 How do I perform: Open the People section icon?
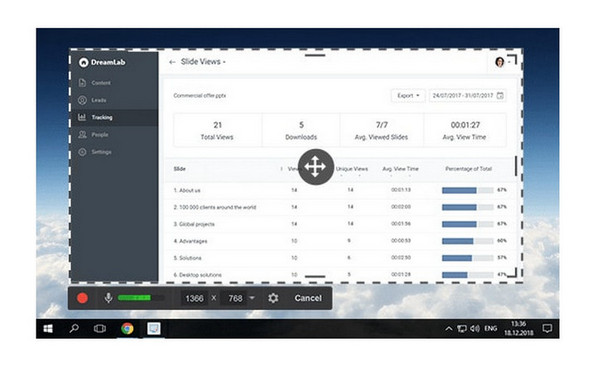[x=82, y=134]
